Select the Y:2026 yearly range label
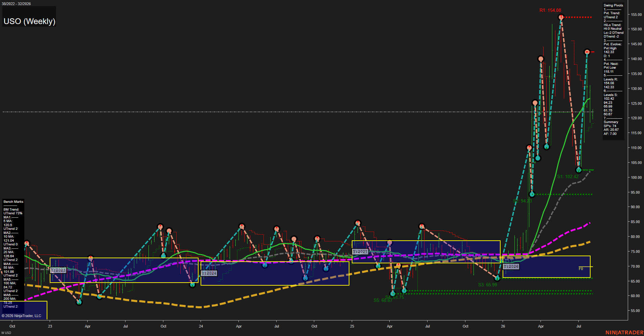 tap(511, 266)
